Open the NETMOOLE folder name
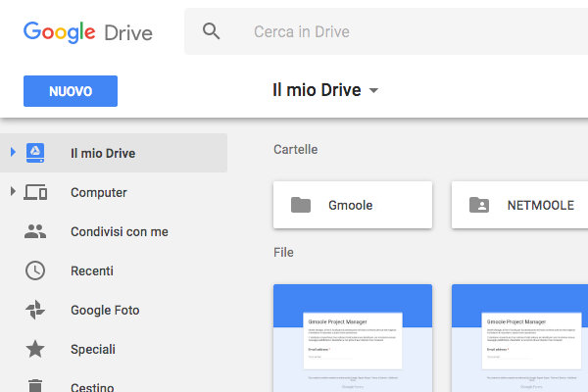The image size is (588, 392). tap(540, 206)
